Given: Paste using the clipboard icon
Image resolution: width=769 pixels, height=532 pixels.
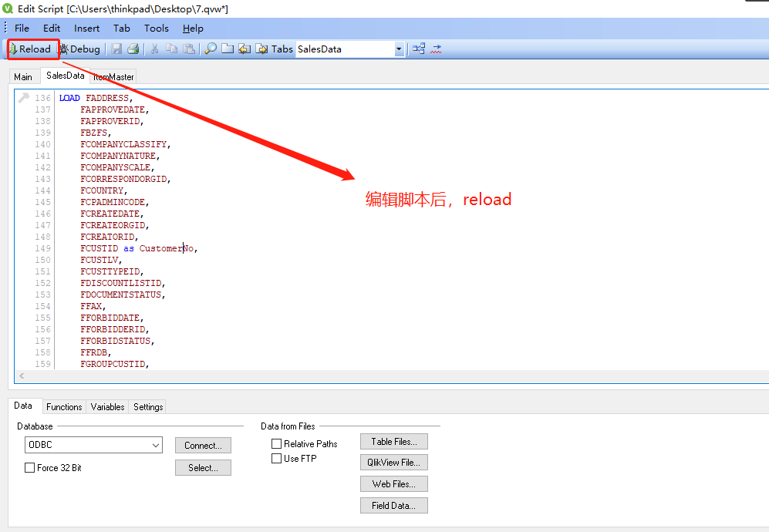Looking at the screenshot, I should coord(189,49).
